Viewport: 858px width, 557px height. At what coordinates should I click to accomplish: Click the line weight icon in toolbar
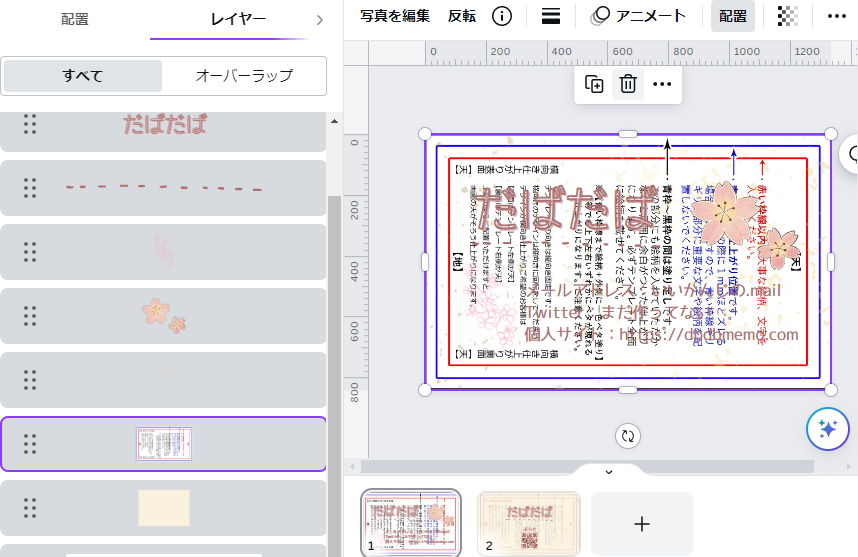click(550, 16)
